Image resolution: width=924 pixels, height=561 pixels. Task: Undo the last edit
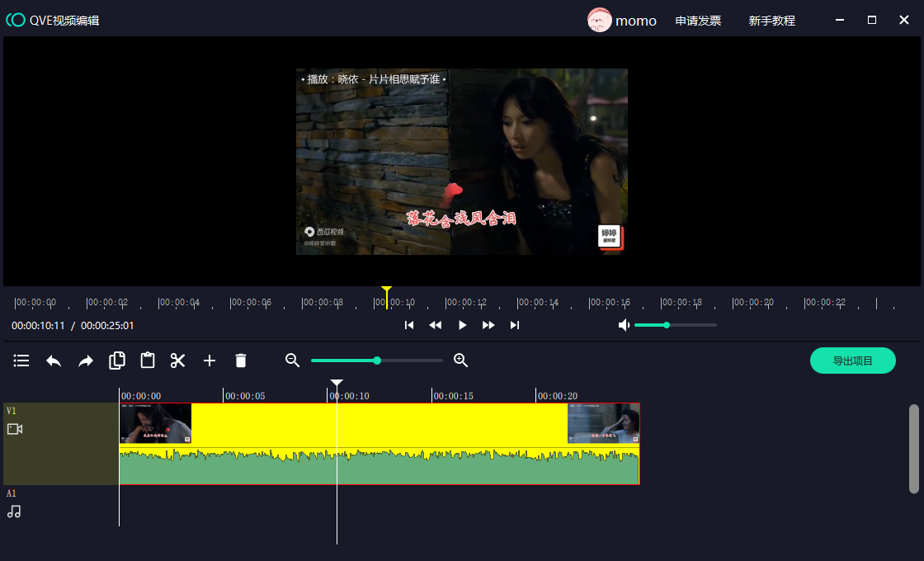54,361
